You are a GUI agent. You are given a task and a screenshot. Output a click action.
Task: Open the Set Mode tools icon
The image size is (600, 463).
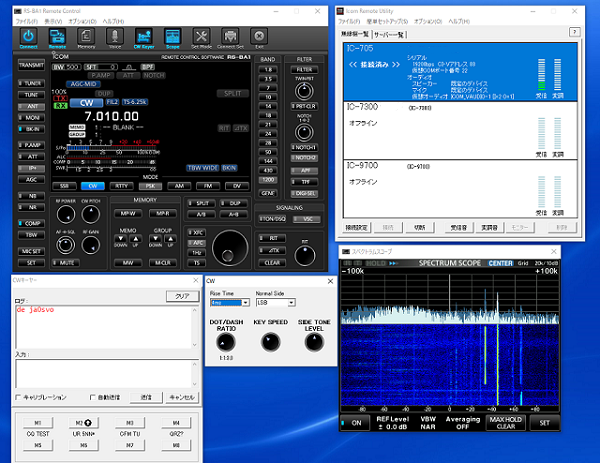(x=201, y=37)
